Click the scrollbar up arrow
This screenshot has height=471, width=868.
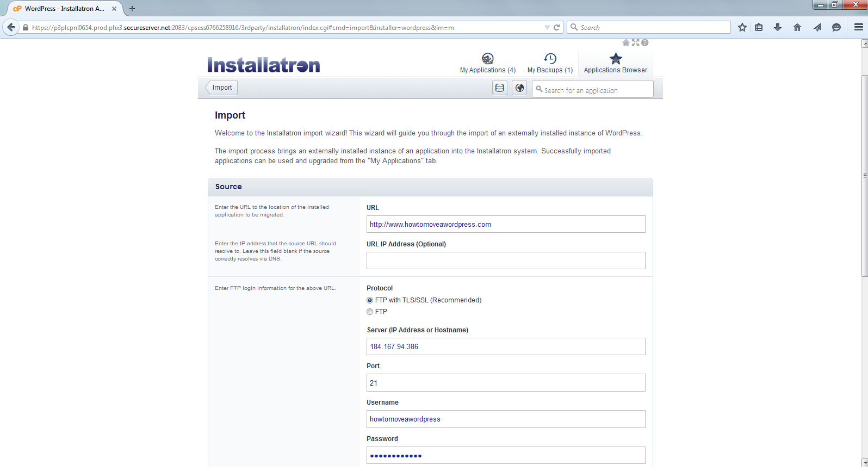tap(865, 44)
